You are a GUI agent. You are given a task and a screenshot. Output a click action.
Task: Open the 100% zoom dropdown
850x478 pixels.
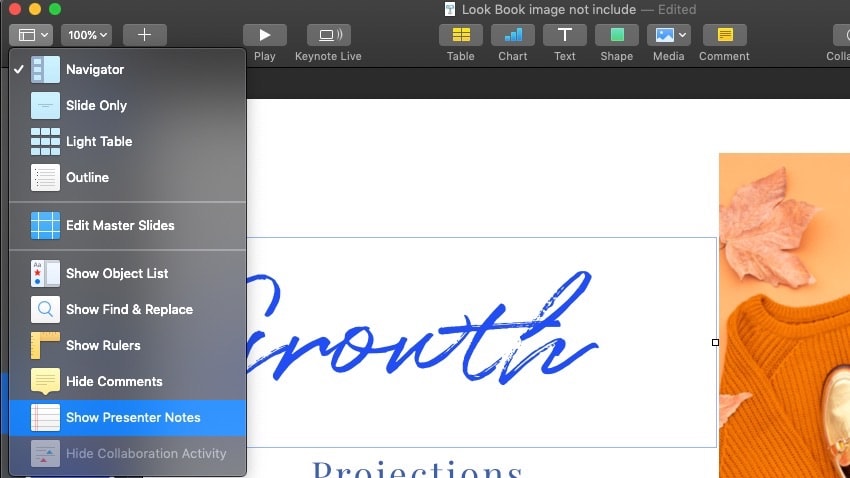(87, 35)
